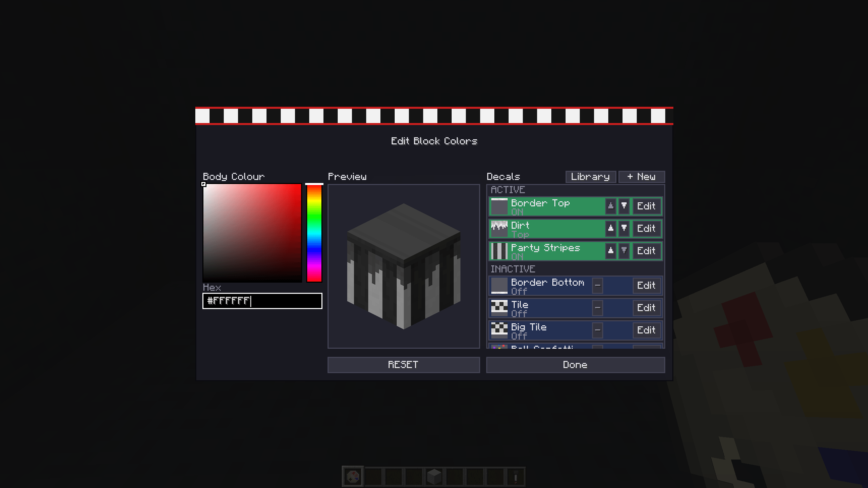The width and height of the screenshot is (868, 488).
Task: Pick a color in the saturation square
Action: 252,233
